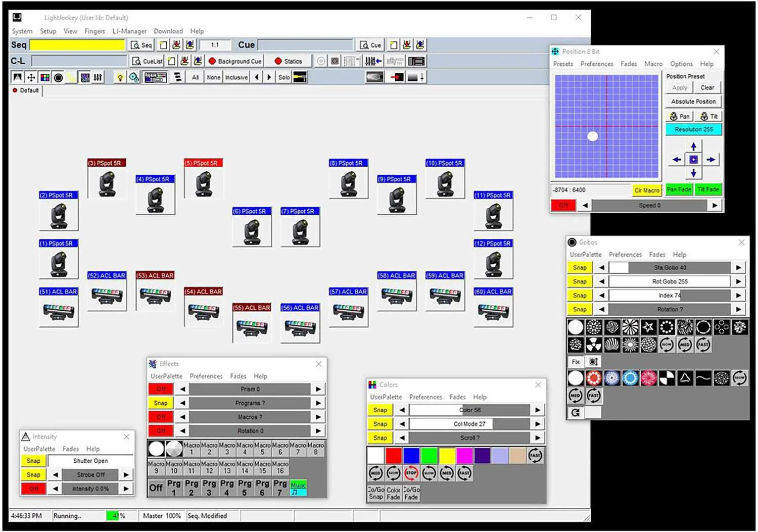This screenshot has height=532, width=758.
Task: Open the Position control four-arrow toolbar icon
Action: tap(31, 77)
